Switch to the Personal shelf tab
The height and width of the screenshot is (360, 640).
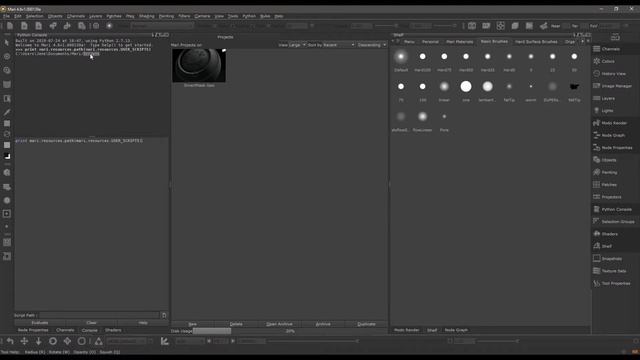pos(430,42)
